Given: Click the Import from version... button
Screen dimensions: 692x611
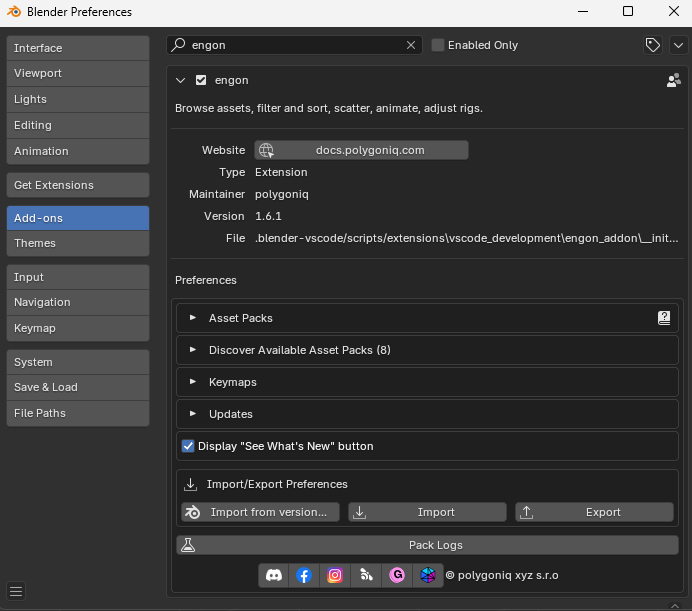Looking at the screenshot, I should point(260,512).
